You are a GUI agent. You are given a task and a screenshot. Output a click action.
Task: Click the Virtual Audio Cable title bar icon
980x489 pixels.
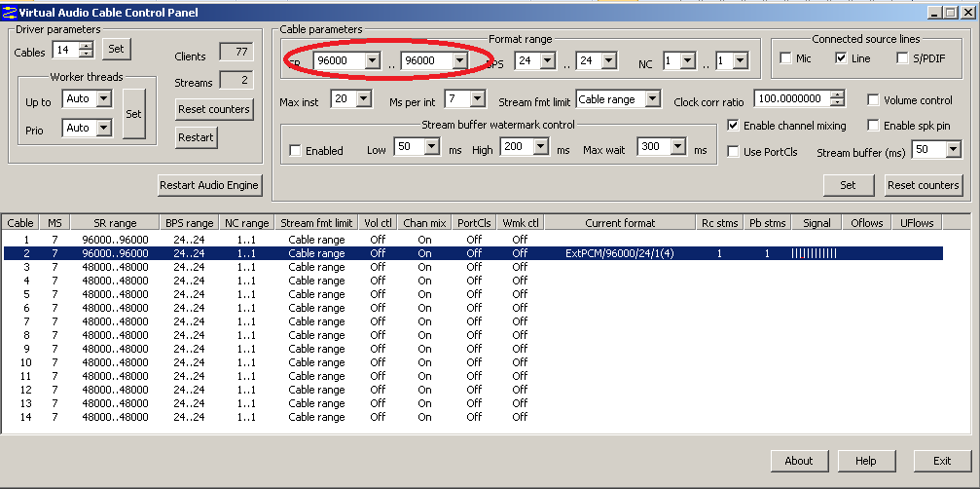[x=9, y=12]
